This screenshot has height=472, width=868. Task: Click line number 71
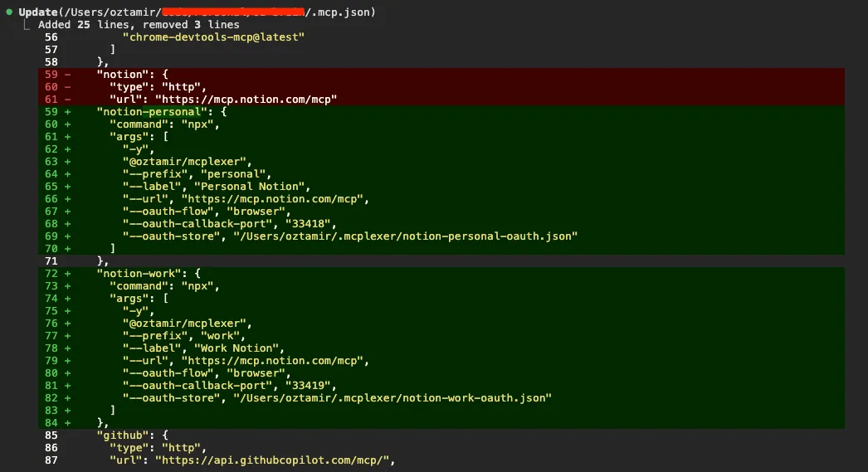[51, 261]
